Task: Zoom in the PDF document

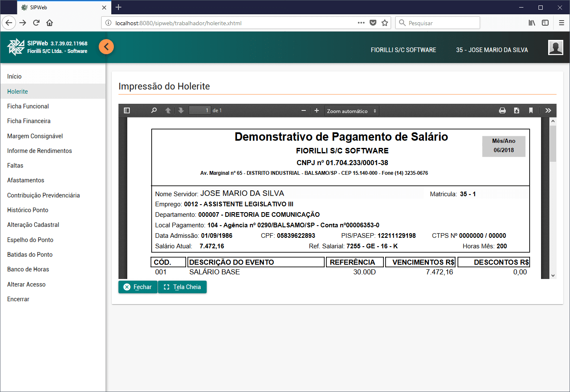Action: (x=317, y=110)
